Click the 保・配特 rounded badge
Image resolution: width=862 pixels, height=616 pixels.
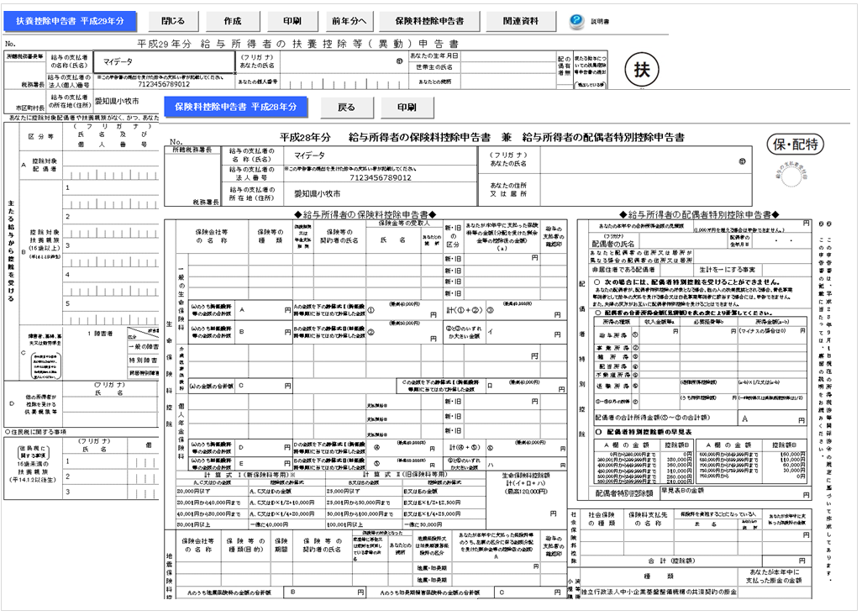tap(796, 145)
